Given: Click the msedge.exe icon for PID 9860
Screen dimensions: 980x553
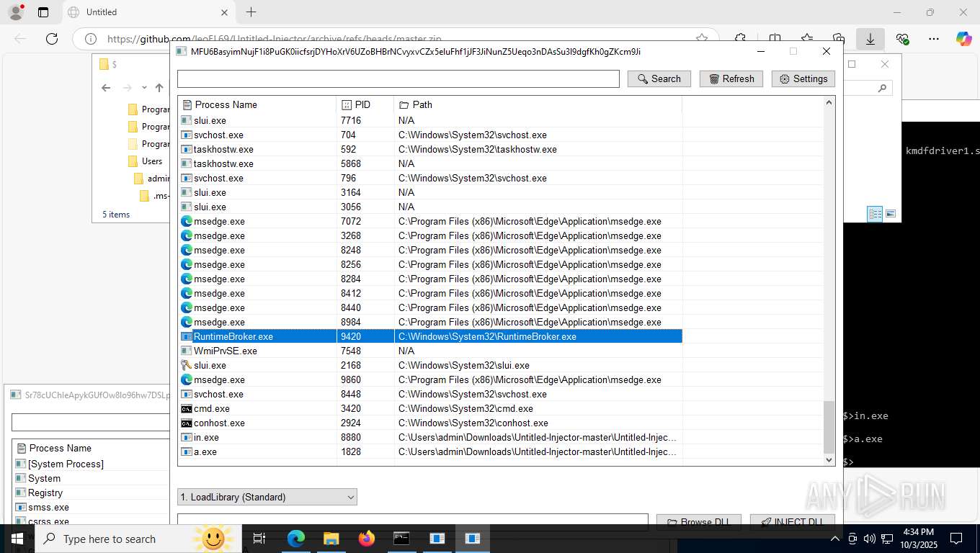Looking at the screenshot, I should click(x=186, y=379).
